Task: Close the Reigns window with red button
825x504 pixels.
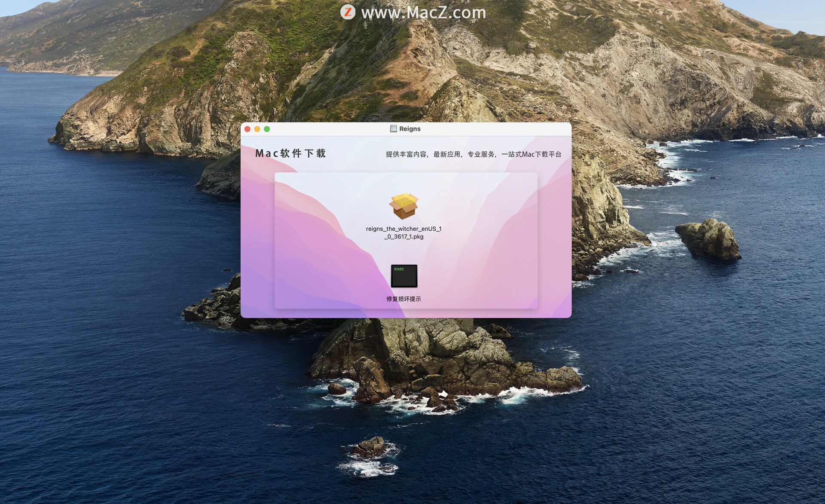Action: 247,129
